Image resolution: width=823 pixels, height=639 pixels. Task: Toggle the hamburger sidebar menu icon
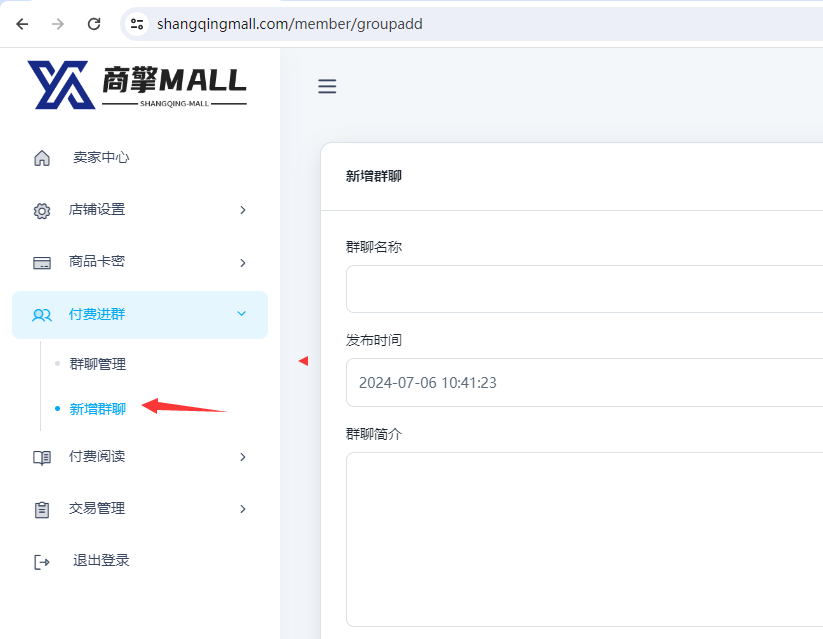327,87
